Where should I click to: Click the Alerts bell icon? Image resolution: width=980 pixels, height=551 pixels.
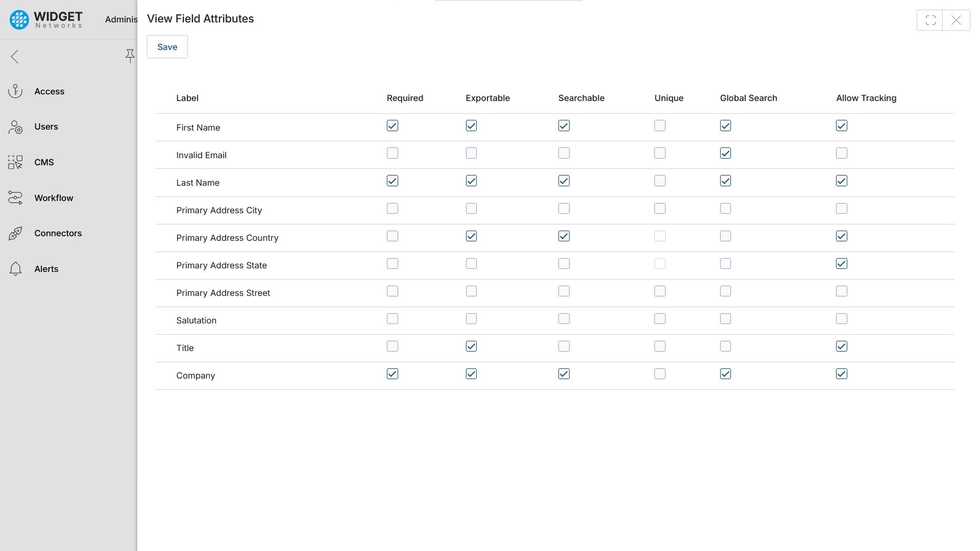pyautogui.click(x=15, y=269)
